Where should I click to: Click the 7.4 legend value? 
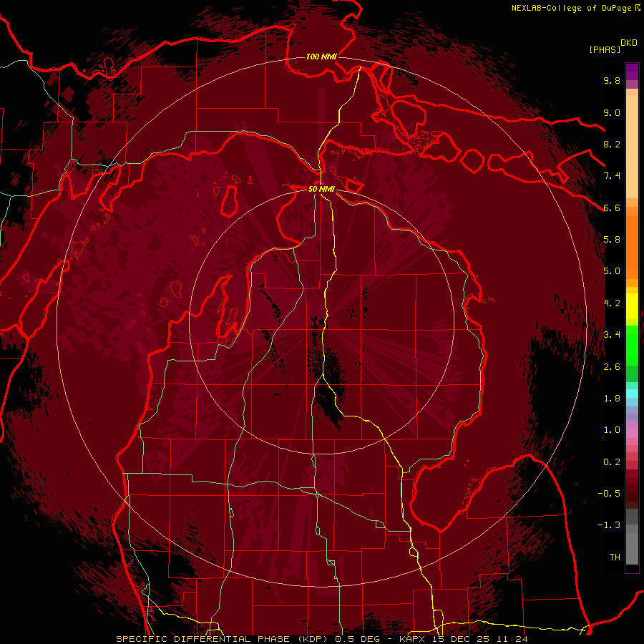[x=612, y=176]
